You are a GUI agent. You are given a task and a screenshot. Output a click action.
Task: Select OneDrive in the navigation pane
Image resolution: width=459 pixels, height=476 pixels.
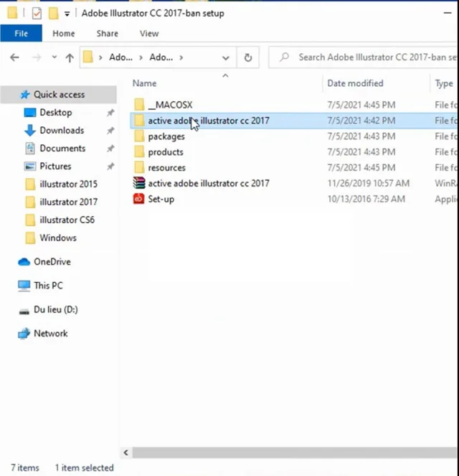click(x=52, y=261)
